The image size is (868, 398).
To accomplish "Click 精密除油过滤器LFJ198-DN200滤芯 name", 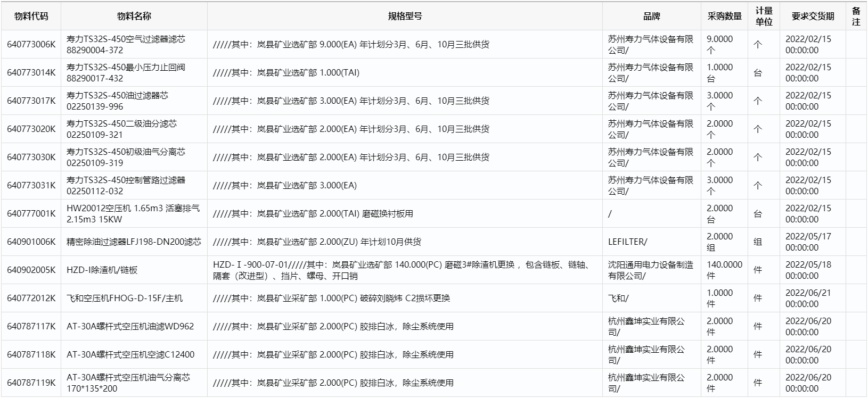I will [x=134, y=242].
